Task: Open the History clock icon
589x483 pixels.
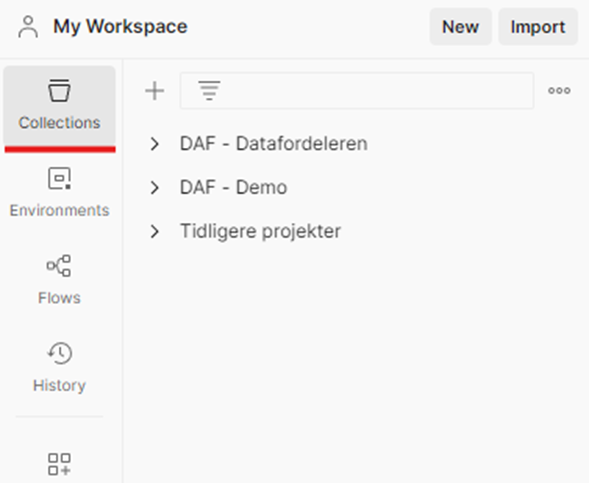Action: tap(59, 353)
